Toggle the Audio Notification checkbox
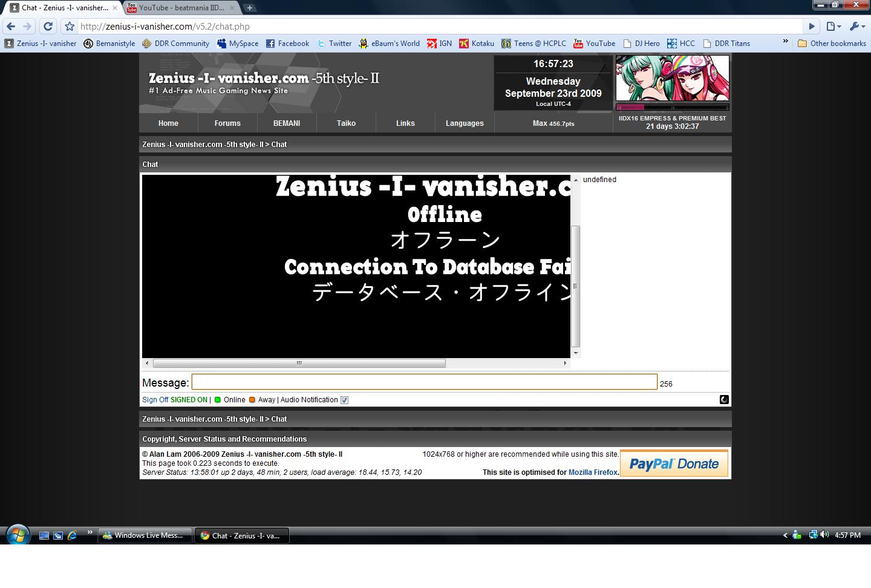The image size is (871, 588). [344, 400]
